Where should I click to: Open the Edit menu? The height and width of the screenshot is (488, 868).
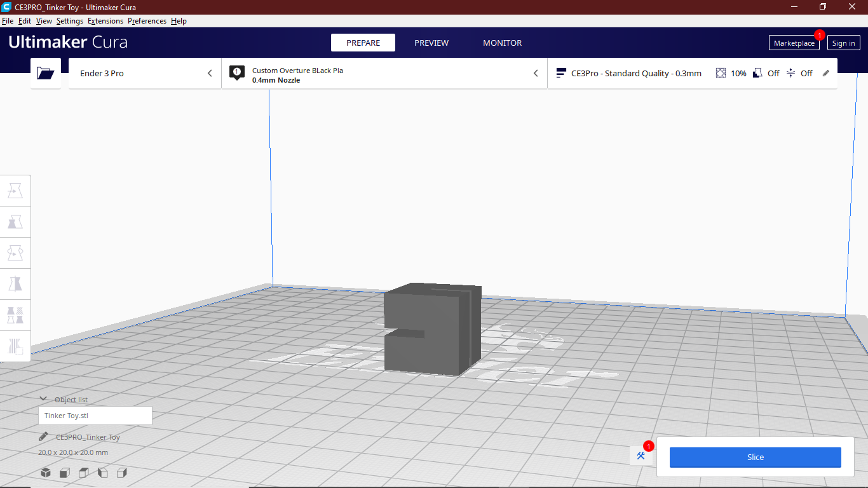pos(25,21)
